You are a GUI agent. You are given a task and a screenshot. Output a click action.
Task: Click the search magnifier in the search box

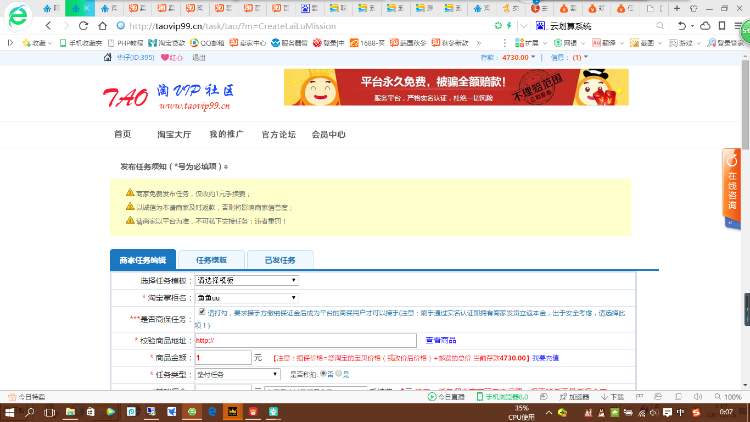(660, 26)
